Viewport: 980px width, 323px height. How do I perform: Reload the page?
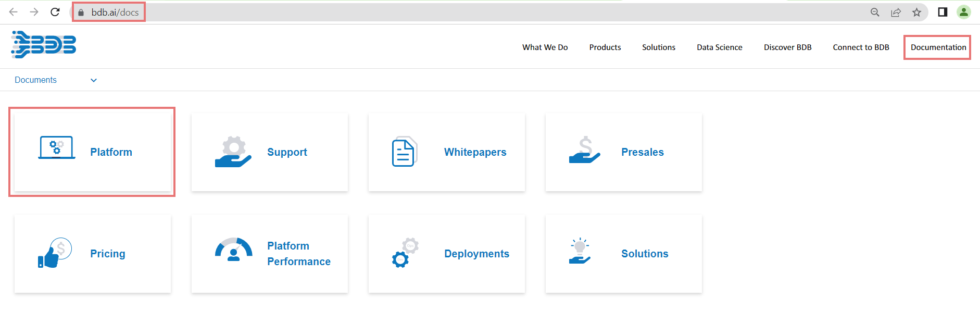(55, 12)
